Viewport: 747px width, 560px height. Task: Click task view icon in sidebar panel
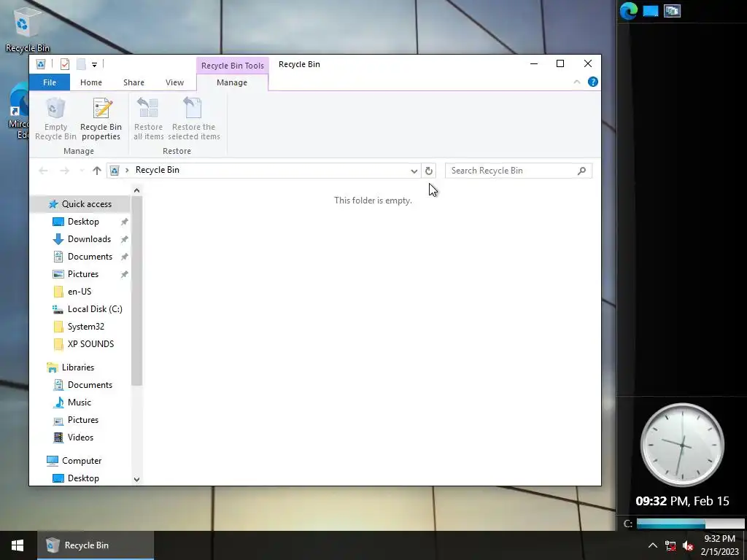click(x=672, y=10)
